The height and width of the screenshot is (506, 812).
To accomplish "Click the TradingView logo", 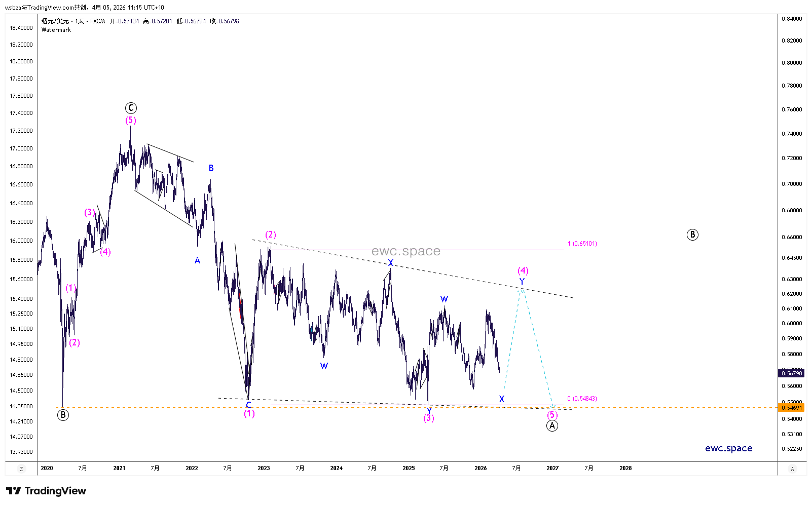I will click(x=46, y=491).
